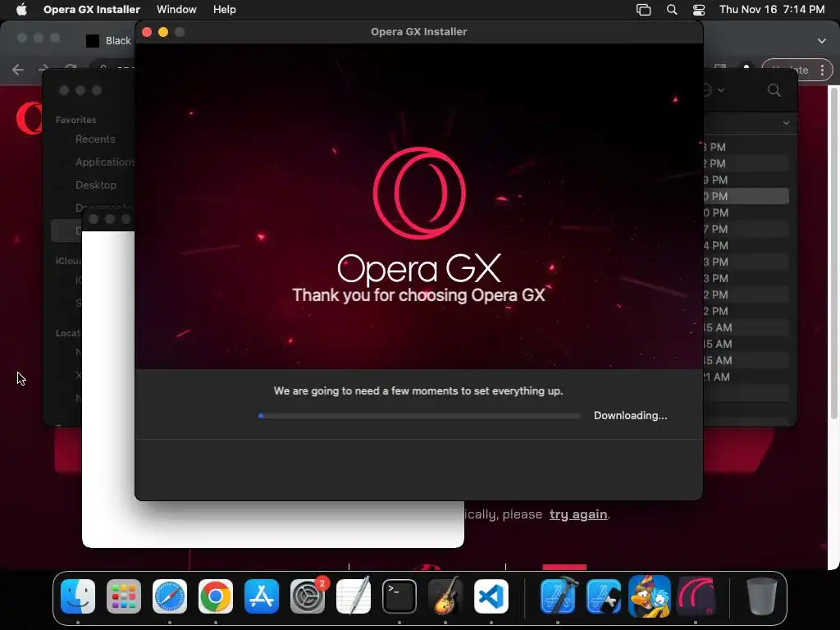Screen dimensions: 840x630
Task: Open the Trash in the dock
Action: (762, 596)
